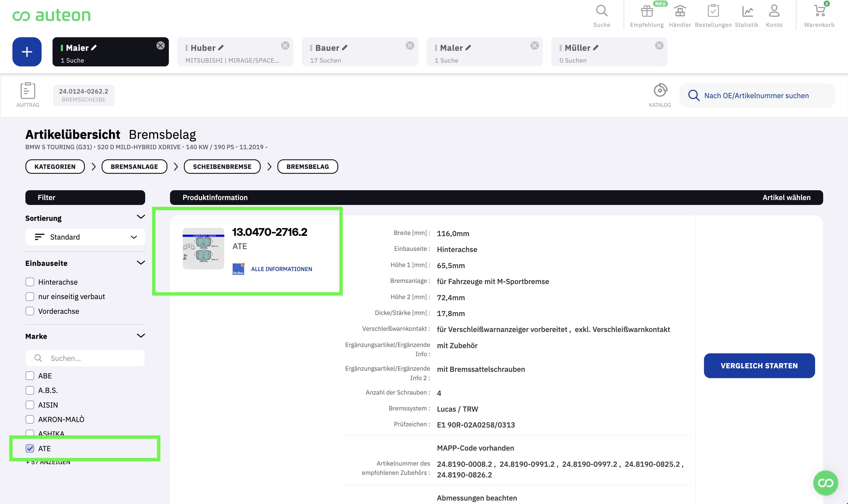Open the Konto user icon
The height and width of the screenshot is (504, 848).
tap(774, 12)
